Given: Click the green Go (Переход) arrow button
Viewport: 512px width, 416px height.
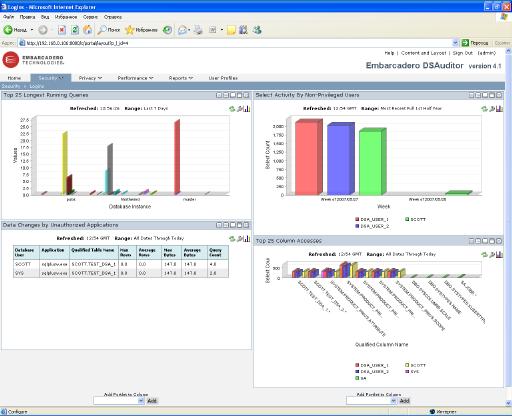Looking at the screenshot, I should click(x=465, y=43).
